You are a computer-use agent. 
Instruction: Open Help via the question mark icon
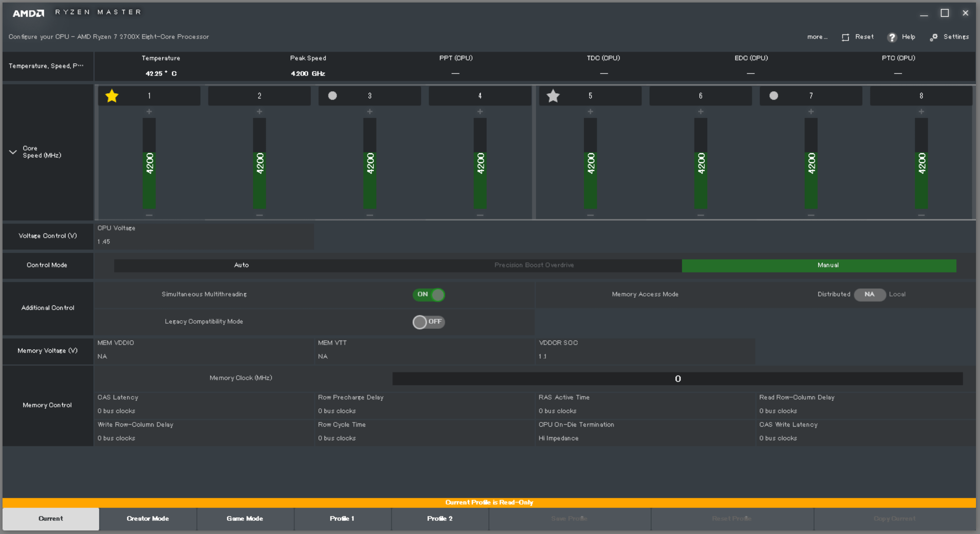892,37
